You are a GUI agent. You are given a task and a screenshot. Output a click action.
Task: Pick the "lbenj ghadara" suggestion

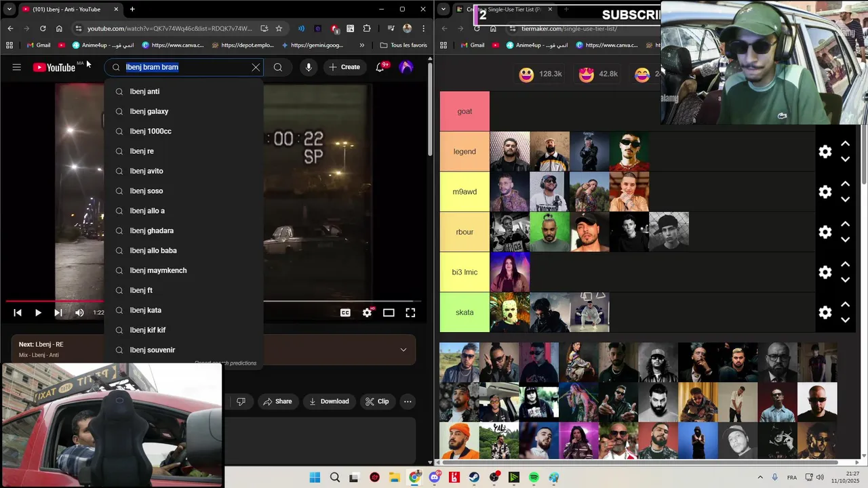tap(184, 230)
